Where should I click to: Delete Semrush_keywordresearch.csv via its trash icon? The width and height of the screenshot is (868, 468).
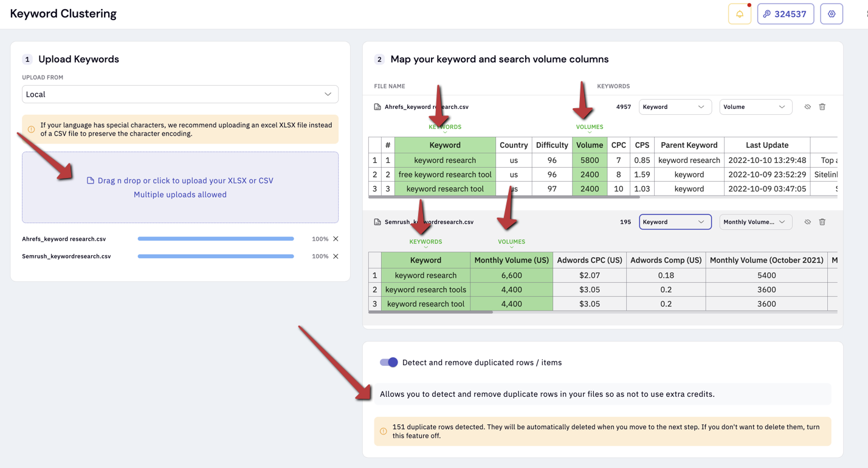click(x=822, y=222)
